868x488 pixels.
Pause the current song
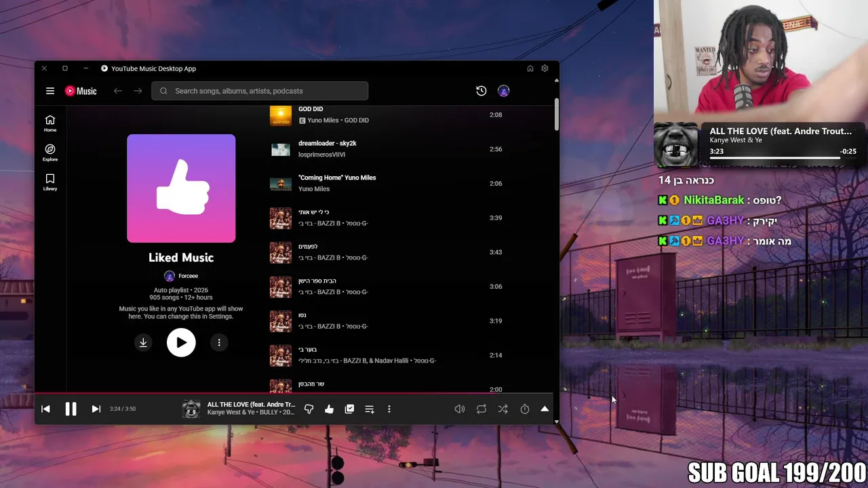pyautogui.click(x=71, y=409)
